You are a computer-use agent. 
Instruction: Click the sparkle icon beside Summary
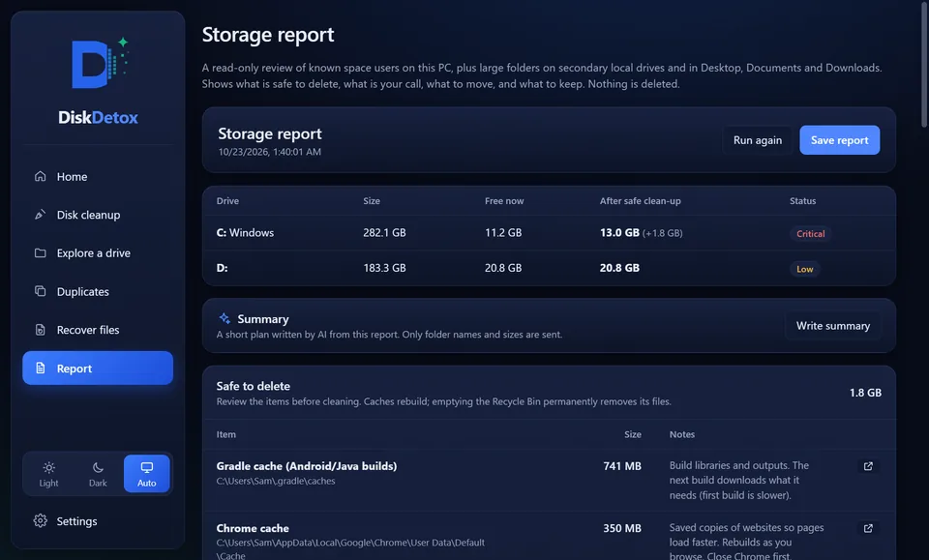pos(225,318)
